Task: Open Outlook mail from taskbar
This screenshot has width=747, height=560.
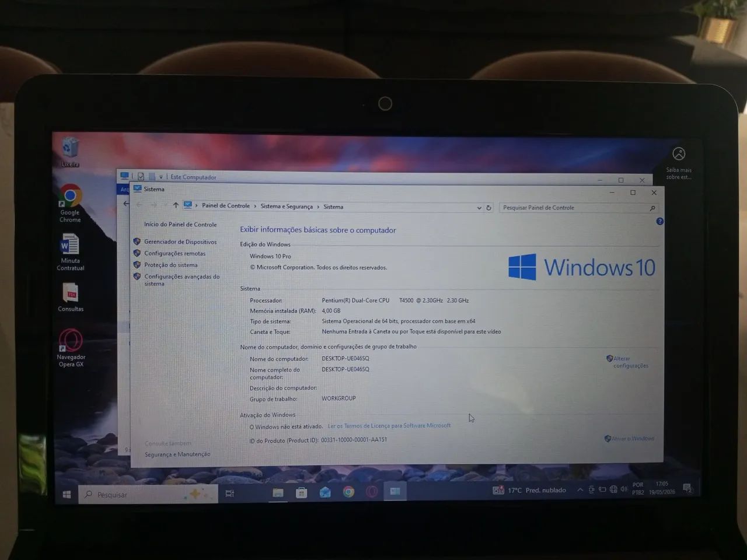Action: (x=325, y=492)
